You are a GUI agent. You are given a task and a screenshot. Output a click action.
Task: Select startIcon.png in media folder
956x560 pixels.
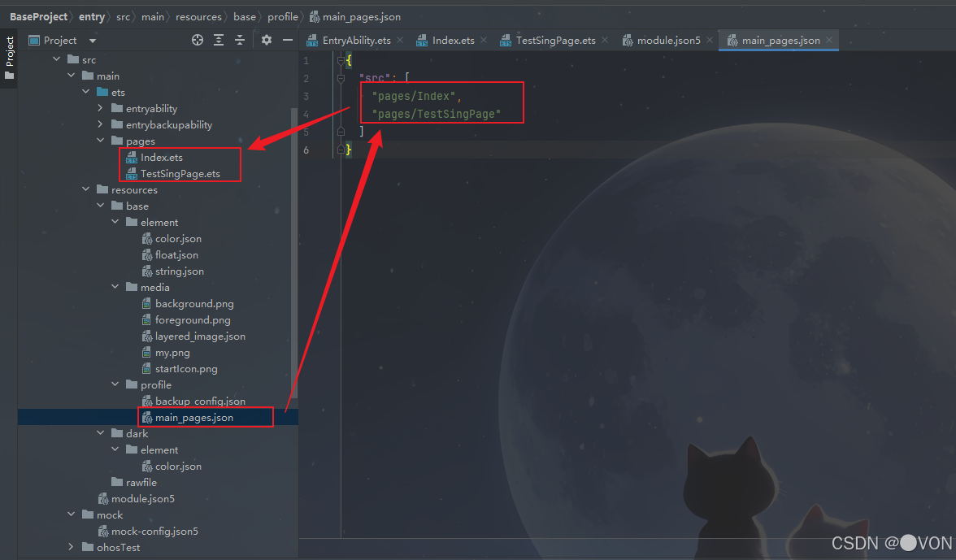click(x=186, y=369)
